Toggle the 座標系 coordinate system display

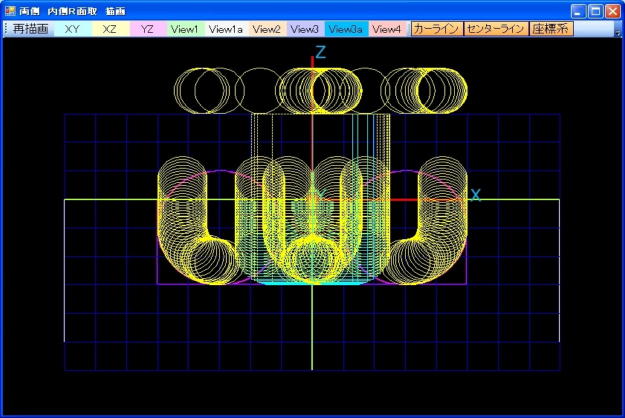click(550, 30)
